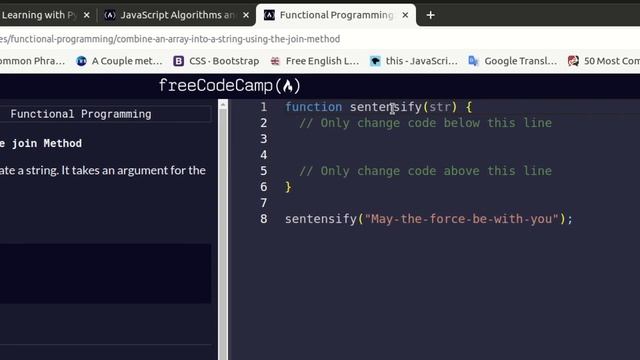
Task: Click the Google Translate bookmark favicon
Action: coord(473,61)
